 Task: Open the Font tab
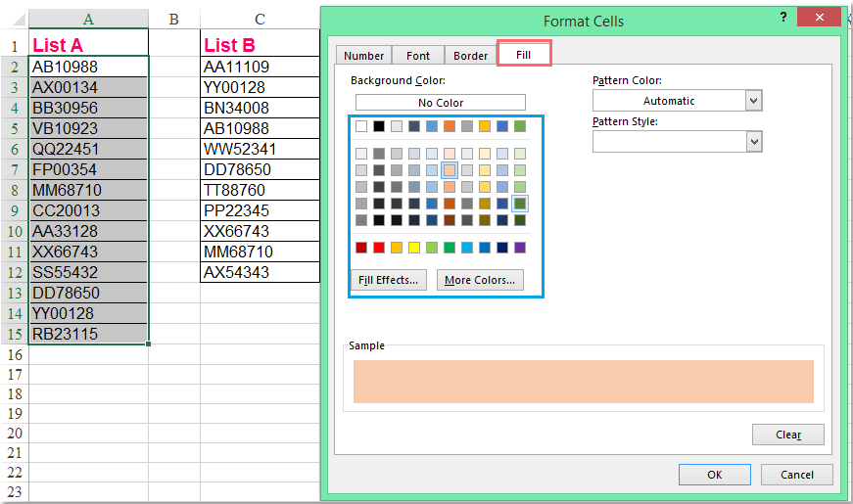[x=418, y=56]
